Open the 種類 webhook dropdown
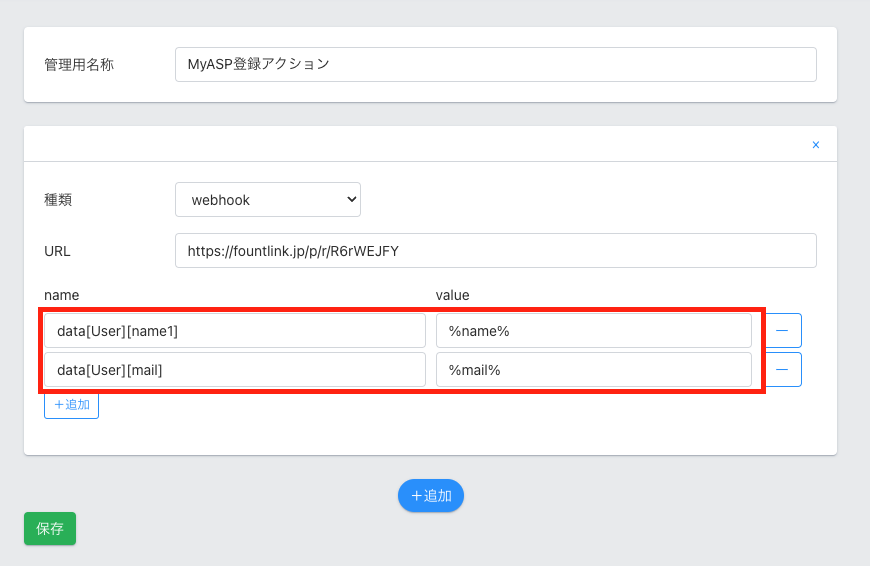This screenshot has height=566, width=870. 267,200
